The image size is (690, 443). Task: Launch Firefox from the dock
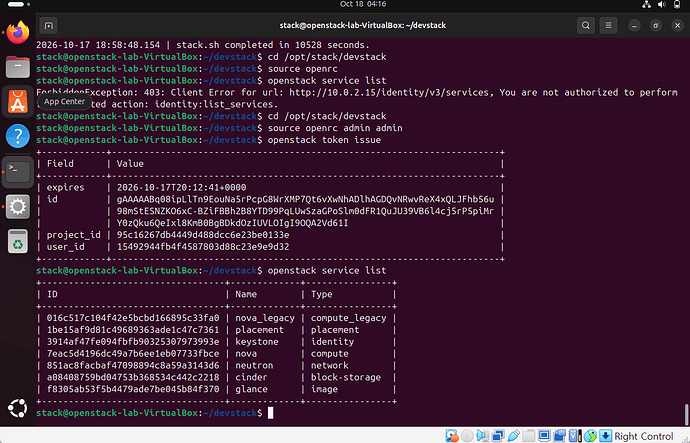pos(18,33)
